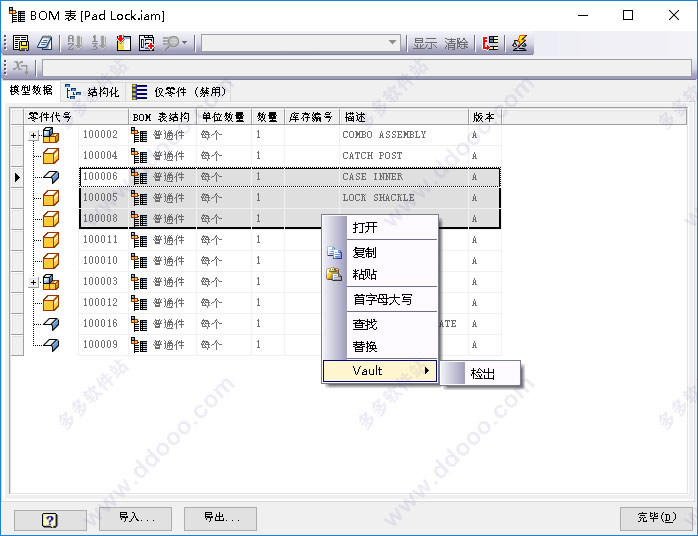The image size is (698, 536).
Task: Click the part icon for row 100010
Action: (51, 261)
